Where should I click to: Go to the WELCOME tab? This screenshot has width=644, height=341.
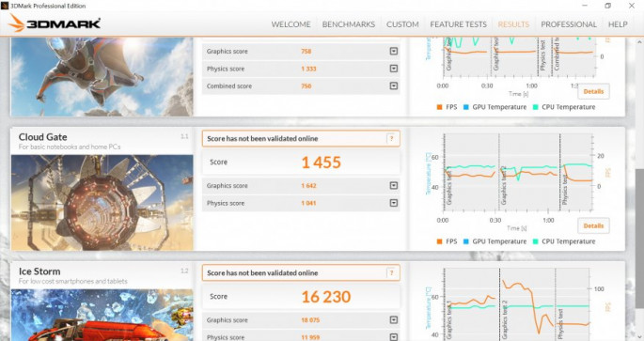291,24
